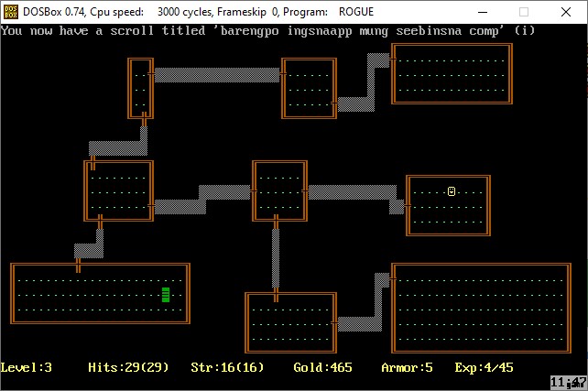Viewport: 588px width, 391px height.
Task: Click the DOSBox icon in the title bar
Action: click(x=12, y=11)
